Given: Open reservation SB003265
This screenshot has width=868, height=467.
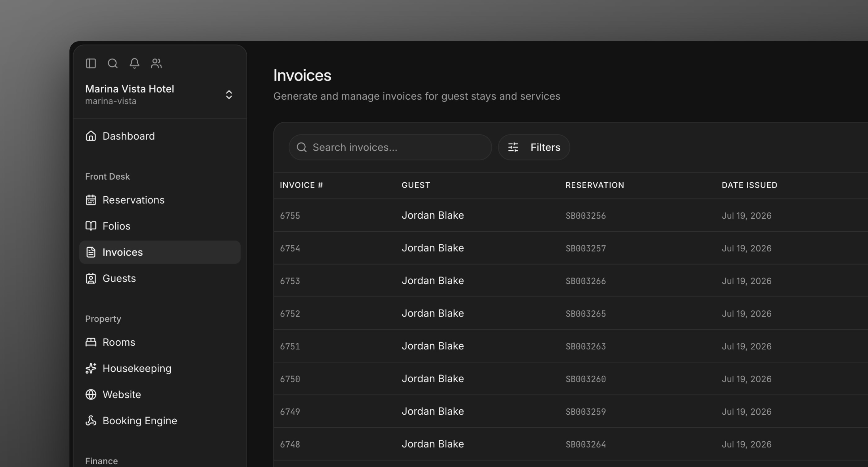Looking at the screenshot, I should pos(586,313).
